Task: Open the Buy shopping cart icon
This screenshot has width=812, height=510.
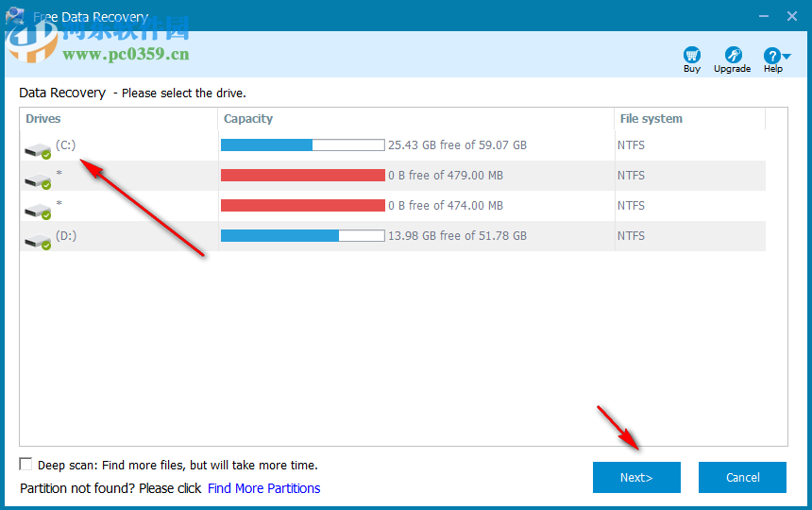Action: 691,55
